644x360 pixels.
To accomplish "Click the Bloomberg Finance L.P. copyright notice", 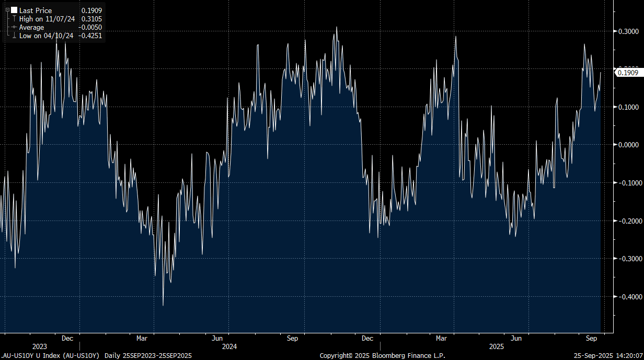I will pyautogui.click(x=382, y=356).
